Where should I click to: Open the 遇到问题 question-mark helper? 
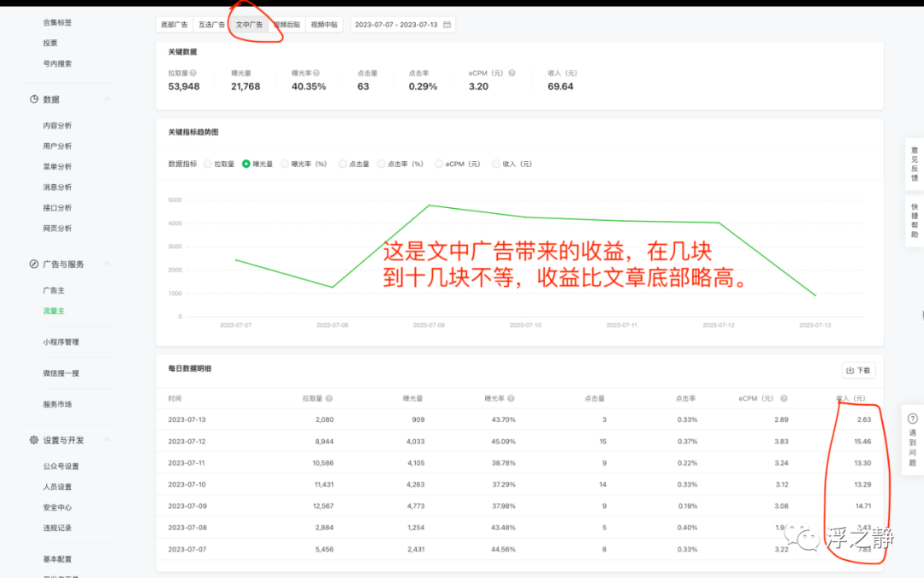point(912,419)
